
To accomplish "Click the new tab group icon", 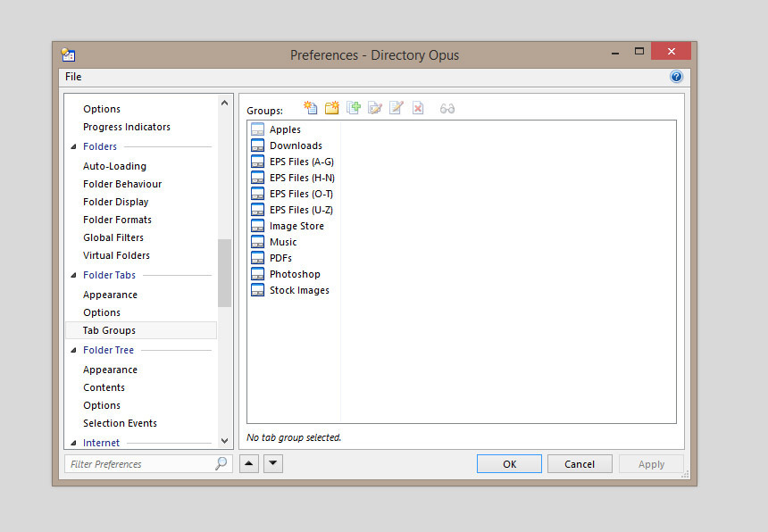I will (310, 108).
